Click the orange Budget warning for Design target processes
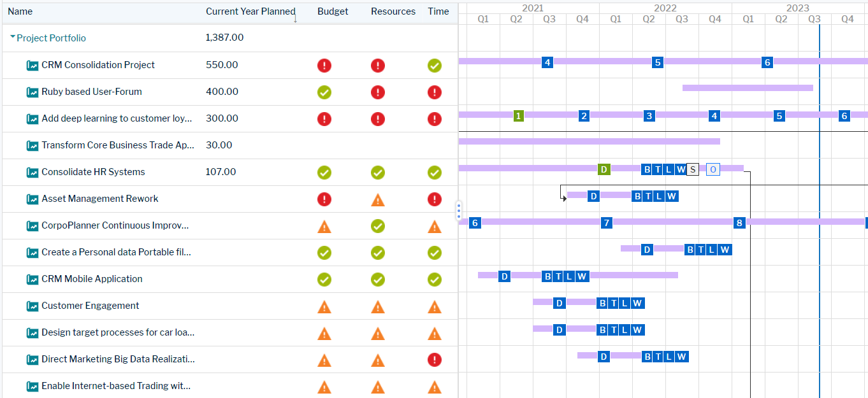Screen dimensions: 868x398 pos(324,333)
